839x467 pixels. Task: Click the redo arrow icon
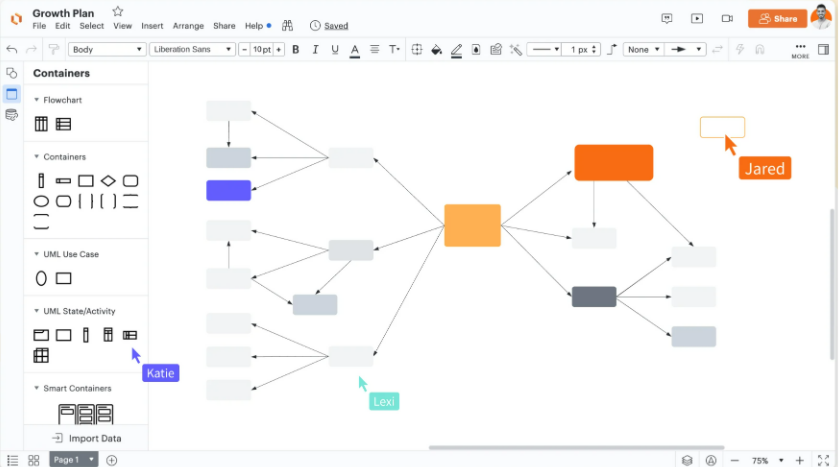[32, 50]
